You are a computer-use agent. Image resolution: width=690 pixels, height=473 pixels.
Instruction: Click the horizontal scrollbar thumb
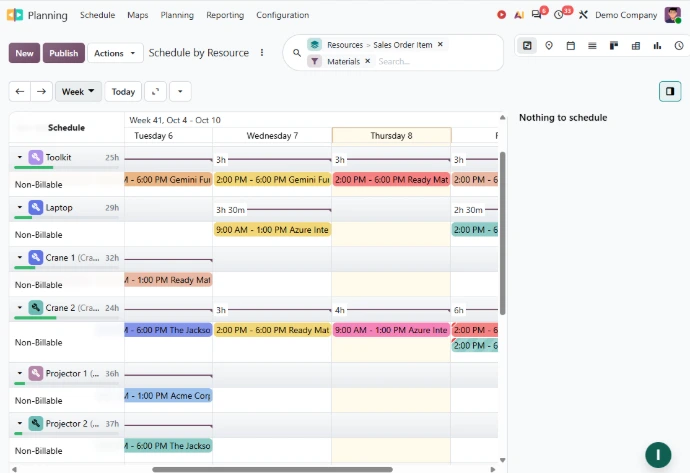(x=272, y=469)
